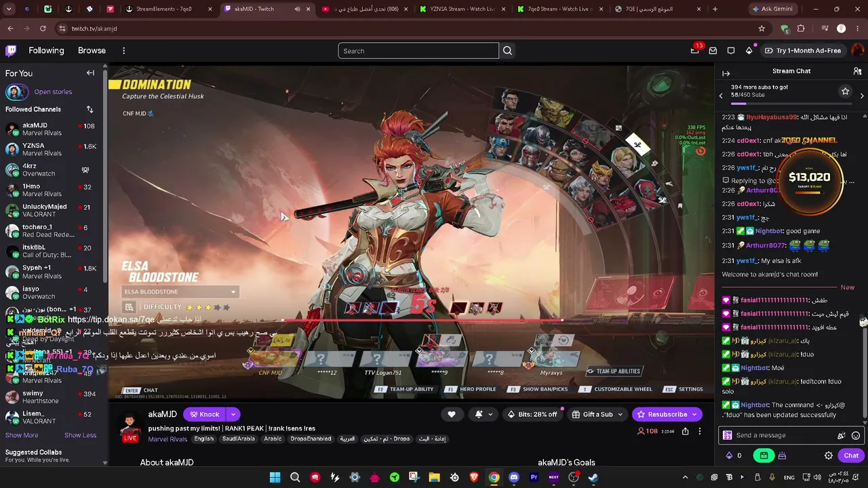
Task: Focus the Twitch search field
Action: pyautogui.click(x=418, y=51)
